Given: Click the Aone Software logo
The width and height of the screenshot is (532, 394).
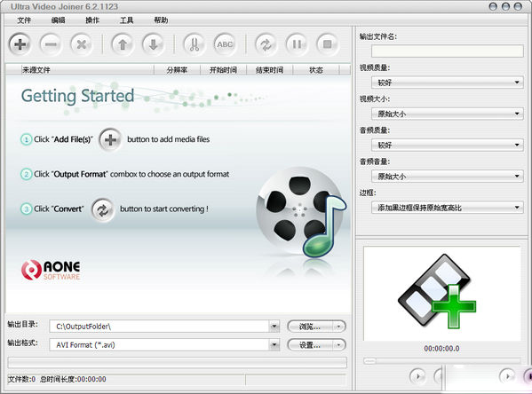Looking at the screenshot, I should 51,270.
